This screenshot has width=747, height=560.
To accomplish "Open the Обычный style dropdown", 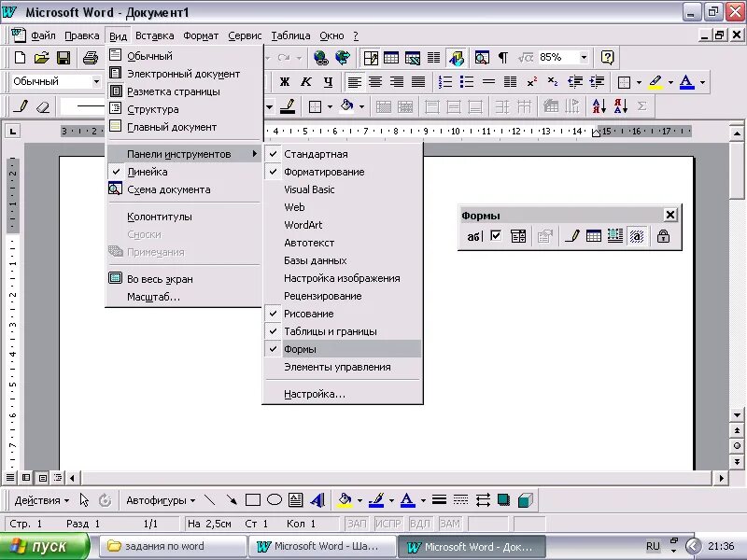I will click(x=96, y=82).
